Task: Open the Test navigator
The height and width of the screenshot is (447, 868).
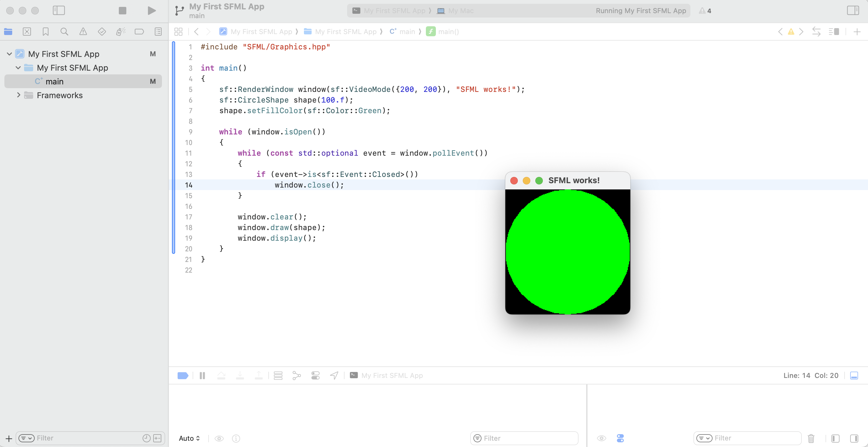Action: point(102,31)
